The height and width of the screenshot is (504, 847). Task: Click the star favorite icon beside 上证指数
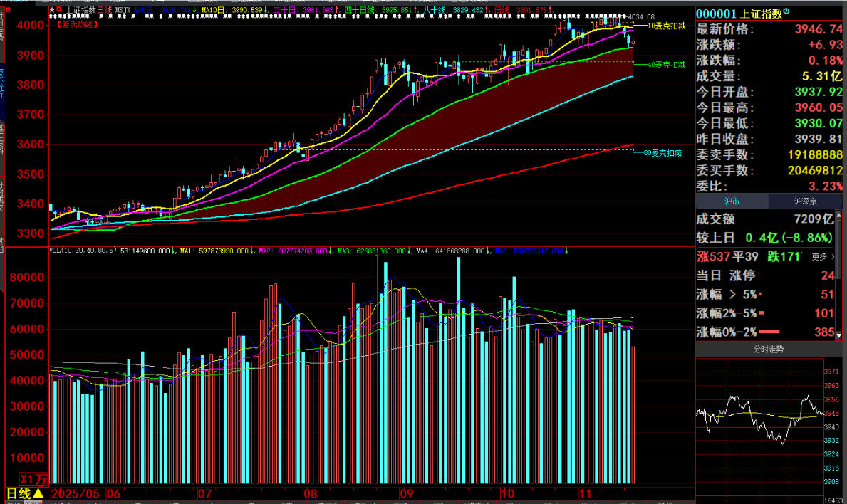(51, 10)
